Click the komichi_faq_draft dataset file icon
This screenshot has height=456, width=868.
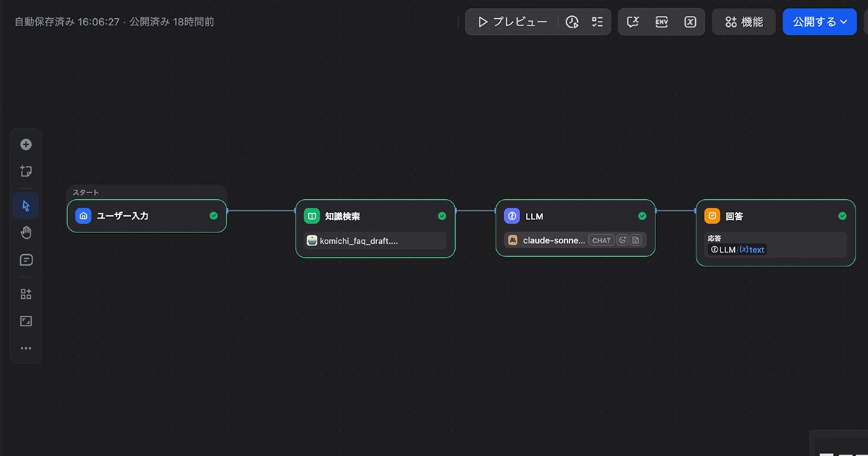point(312,241)
